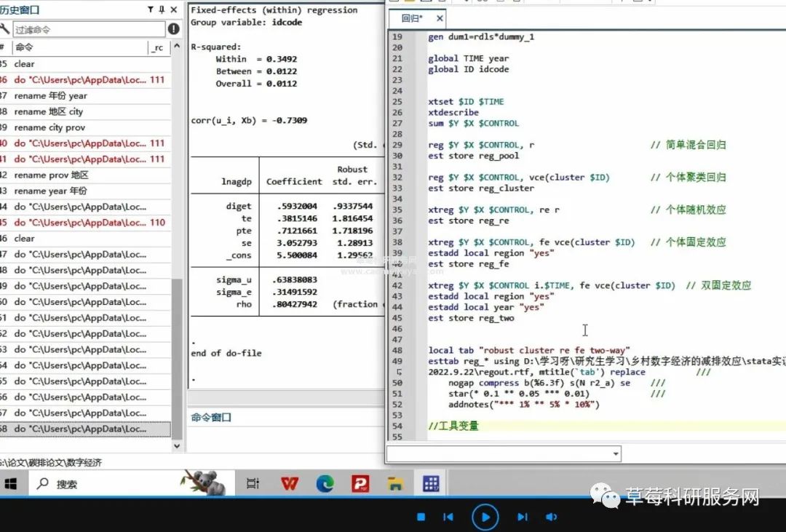The image size is (786, 532).
Task: Click the history list's scroll-down arrow
Action: [x=177, y=445]
